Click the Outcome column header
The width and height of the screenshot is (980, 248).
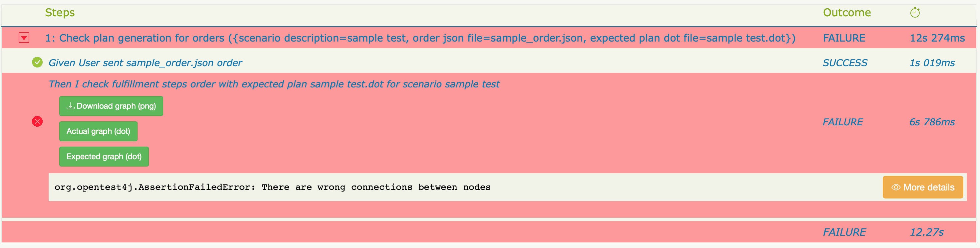coord(846,13)
